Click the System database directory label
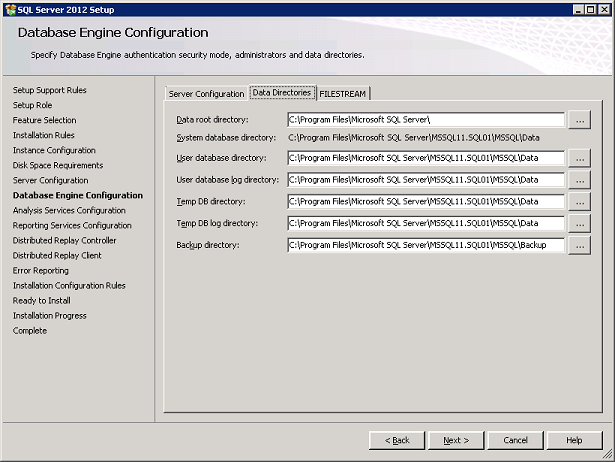The image size is (615, 462). [226, 138]
